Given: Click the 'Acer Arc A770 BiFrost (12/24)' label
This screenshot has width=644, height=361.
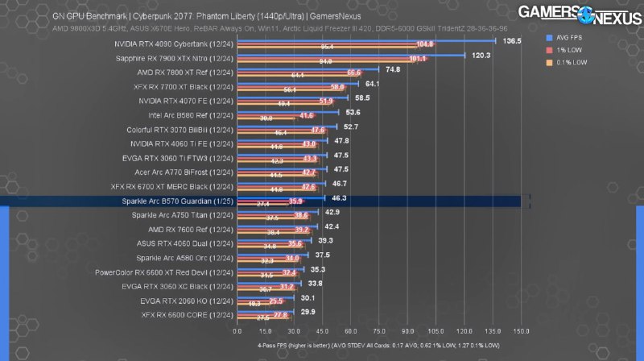Looking at the screenshot, I should [x=184, y=172].
